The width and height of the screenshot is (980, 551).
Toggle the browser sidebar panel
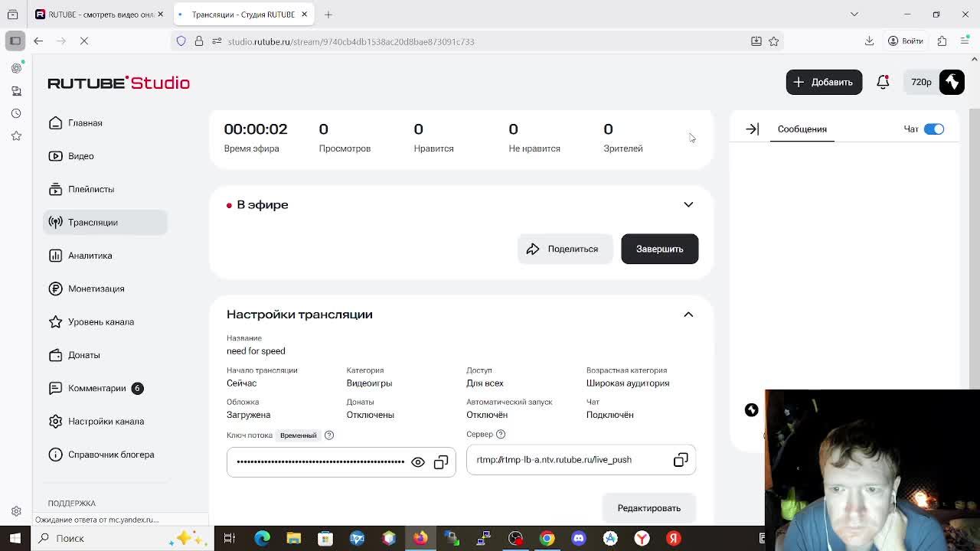pyautogui.click(x=15, y=41)
